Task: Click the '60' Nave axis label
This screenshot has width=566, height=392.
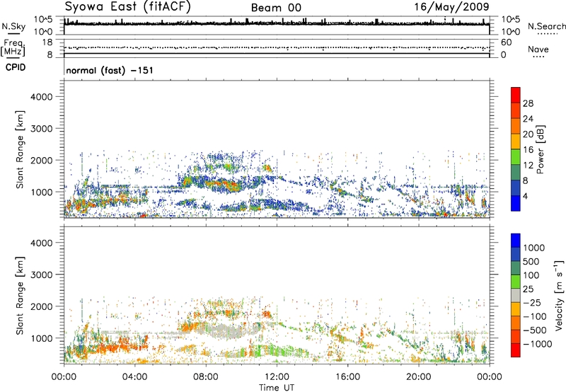Action: [x=506, y=42]
